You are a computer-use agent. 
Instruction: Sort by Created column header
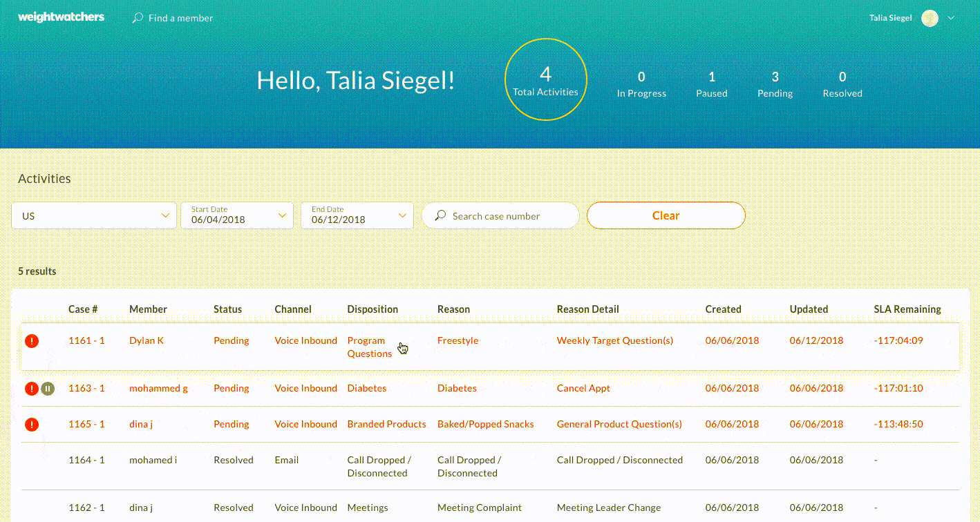pos(723,309)
